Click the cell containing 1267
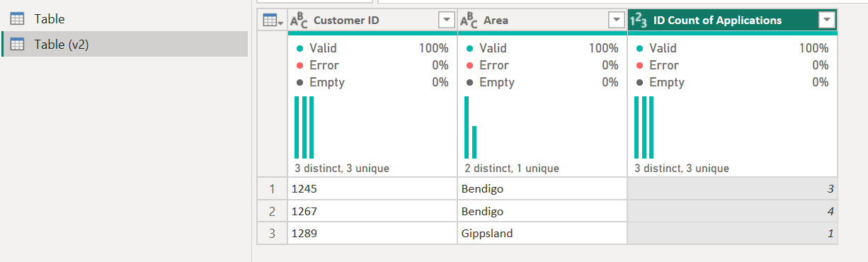This screenshot has height=262, width=868. [372, 212]
